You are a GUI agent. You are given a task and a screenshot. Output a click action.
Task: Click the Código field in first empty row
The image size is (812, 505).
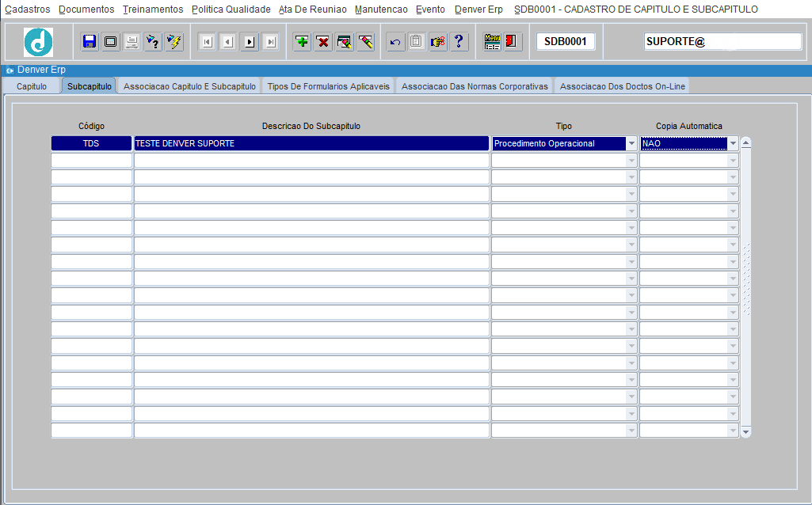point(91,161)
